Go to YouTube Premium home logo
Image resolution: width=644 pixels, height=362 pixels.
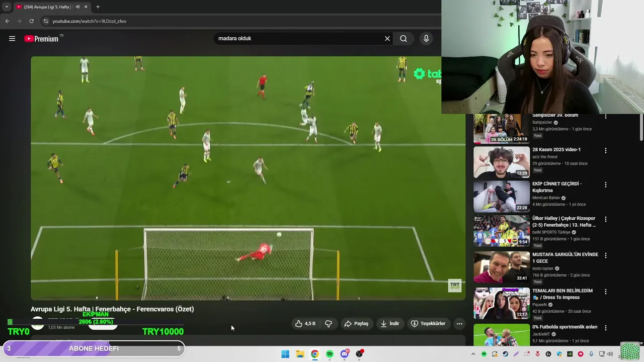(x=42, y=39)
